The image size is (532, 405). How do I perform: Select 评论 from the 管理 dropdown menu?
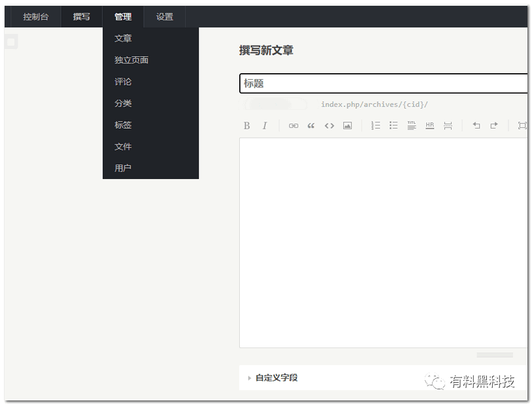click(123, 81)
